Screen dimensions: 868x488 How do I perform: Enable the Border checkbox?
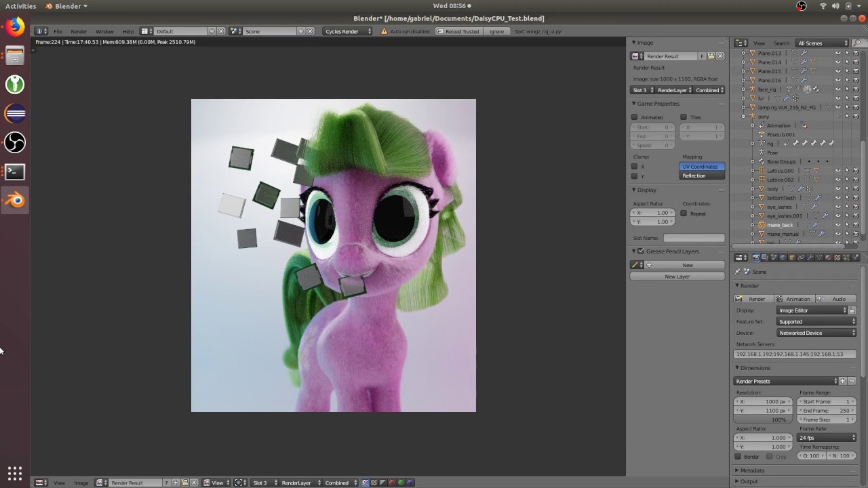(738, 457)
